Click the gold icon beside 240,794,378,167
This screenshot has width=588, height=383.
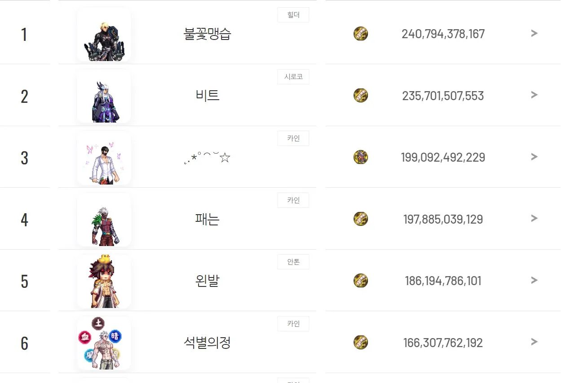pos(361,34)
